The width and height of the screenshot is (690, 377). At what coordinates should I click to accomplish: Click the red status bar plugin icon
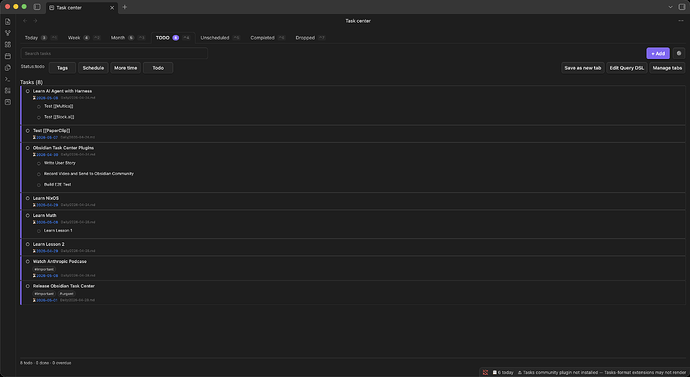point(485,372)
